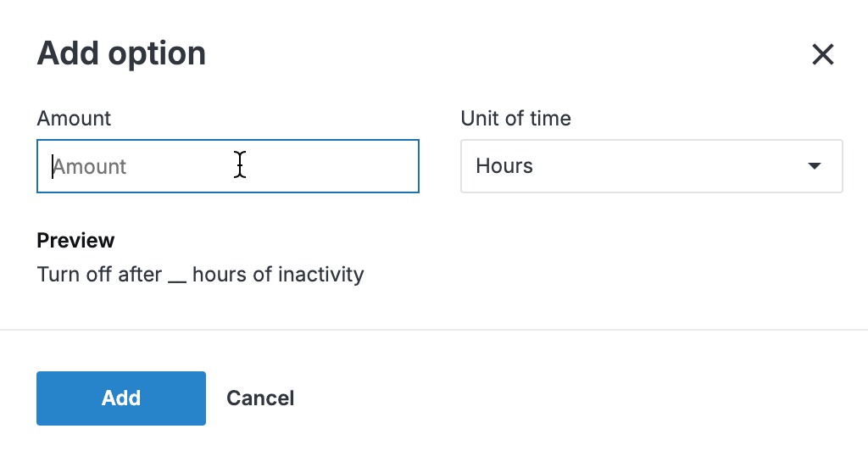Focus the Amount input field
The width and height of the screenshot is (868, 451).
[x=227, y=166]
